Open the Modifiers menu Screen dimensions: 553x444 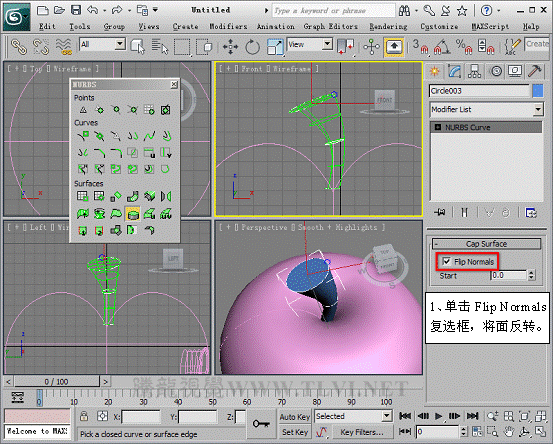[228, 26]
